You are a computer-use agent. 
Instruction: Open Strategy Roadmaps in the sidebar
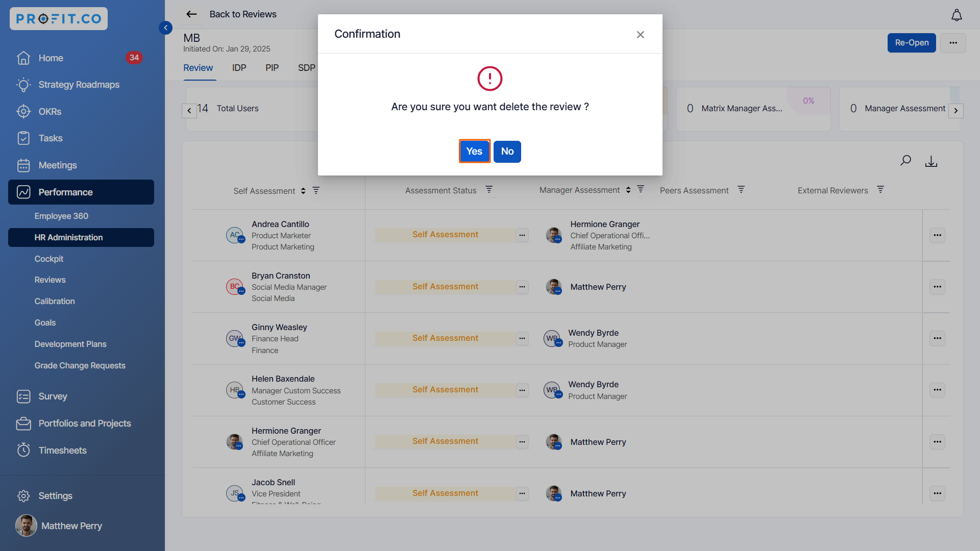[81, 85]
